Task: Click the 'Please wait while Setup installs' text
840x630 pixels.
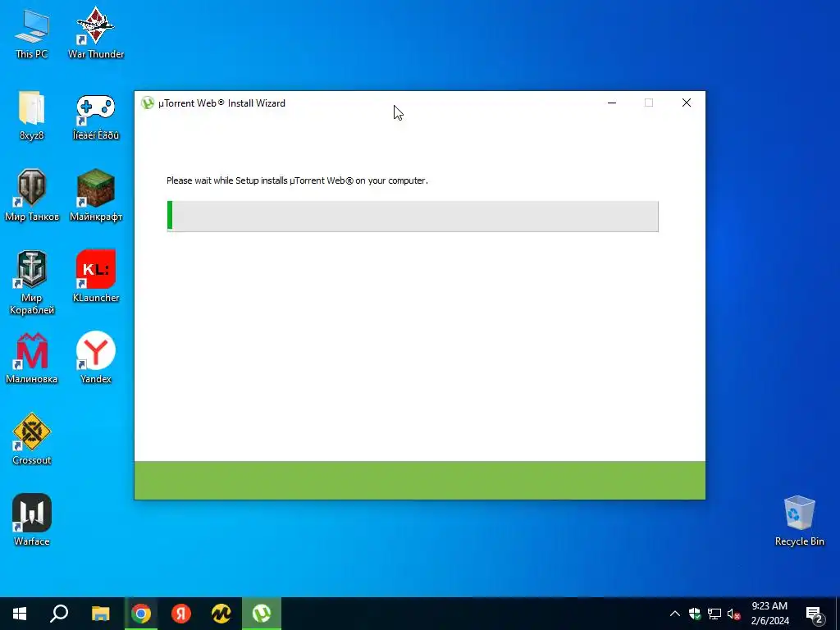Action: (x=297, y=180)
